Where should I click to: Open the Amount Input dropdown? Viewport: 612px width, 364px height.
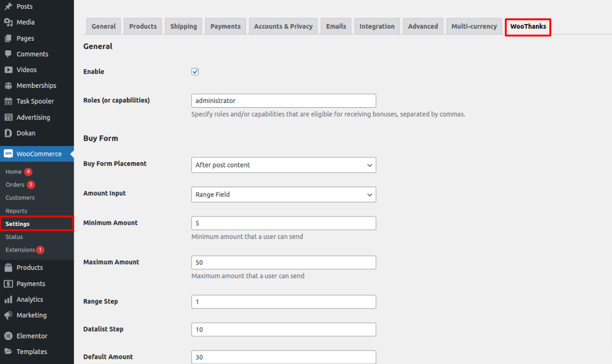283,195
